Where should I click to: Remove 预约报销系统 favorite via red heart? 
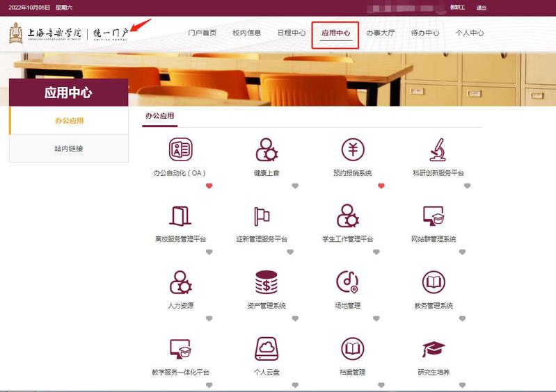pos(381,186)
